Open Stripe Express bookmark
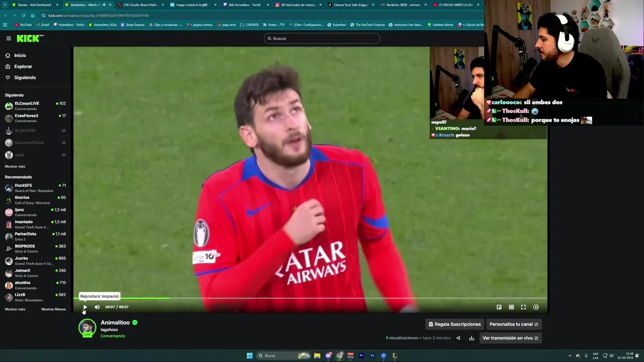The image size is (644, 362). coord(133,25)
